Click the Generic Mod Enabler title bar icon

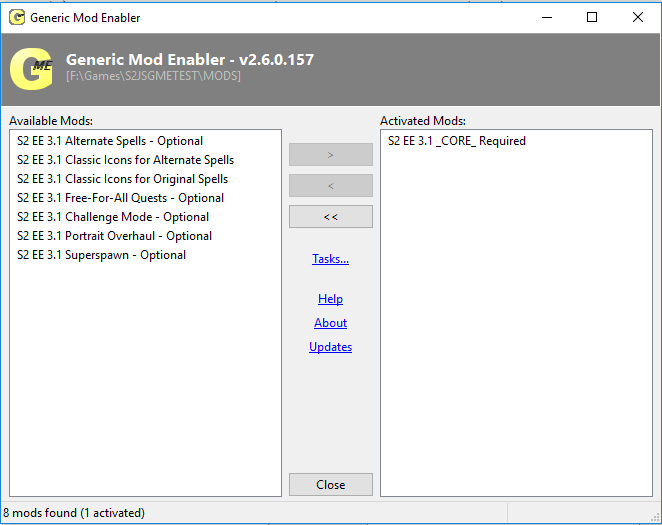tap(17, 17)
